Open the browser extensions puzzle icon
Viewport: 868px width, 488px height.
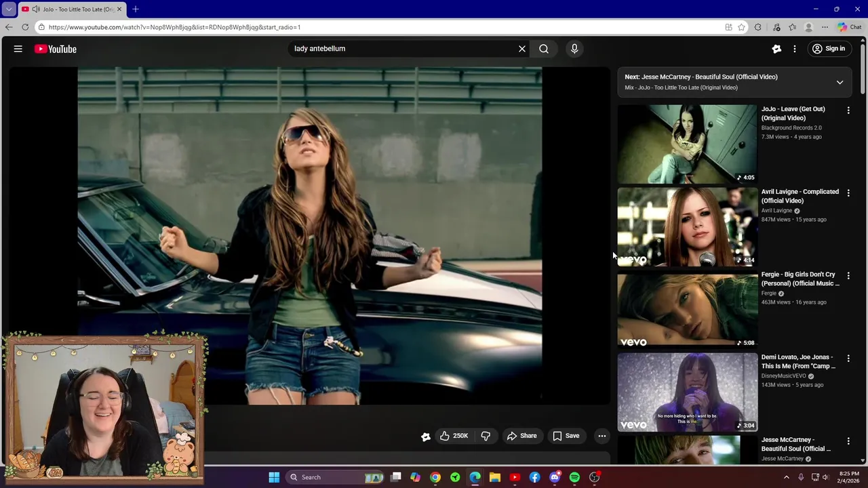pos(758,27)
